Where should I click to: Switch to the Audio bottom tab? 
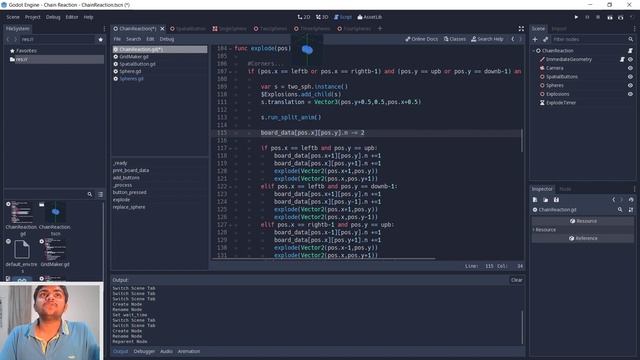click(x=166, y=351)
